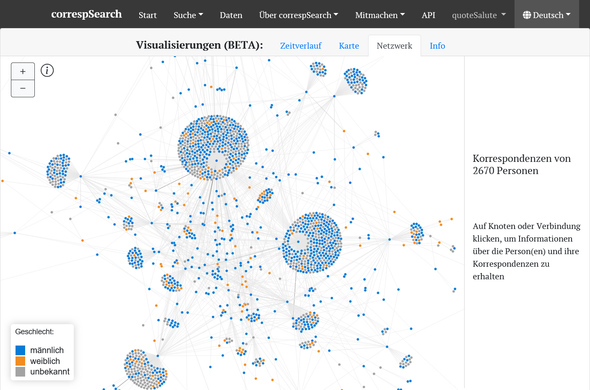Expand the Über correspSearch menu
This screenshot has height=390, width=590.
[x=299, y=15]
